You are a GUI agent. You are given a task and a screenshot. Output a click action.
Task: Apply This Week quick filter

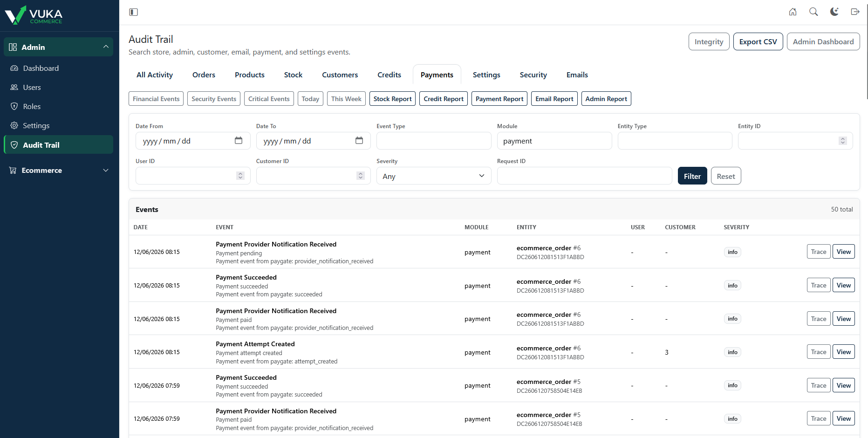pos(346,99)
